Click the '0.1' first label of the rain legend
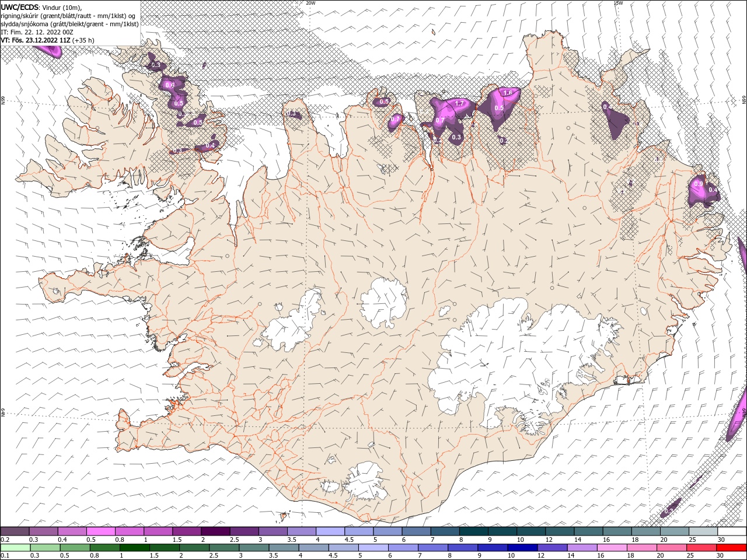 pyautogui.click(x=4, y=555)
